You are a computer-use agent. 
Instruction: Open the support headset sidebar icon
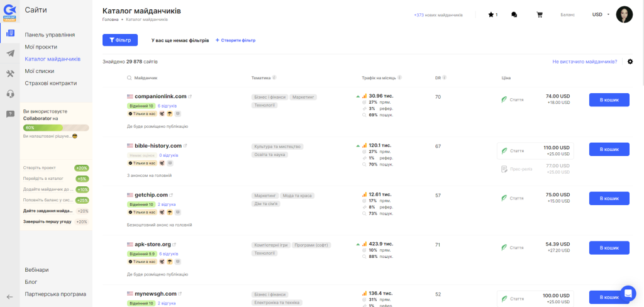[10, 94]
